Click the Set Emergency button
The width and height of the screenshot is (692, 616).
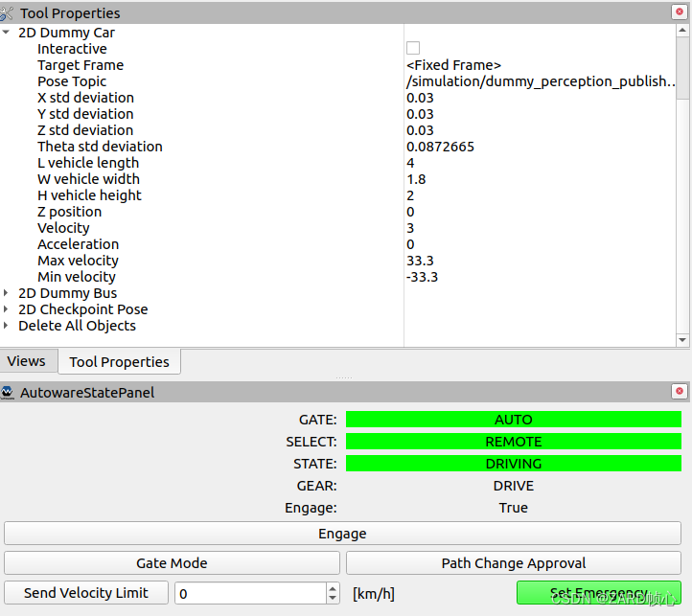pos(599,593)
